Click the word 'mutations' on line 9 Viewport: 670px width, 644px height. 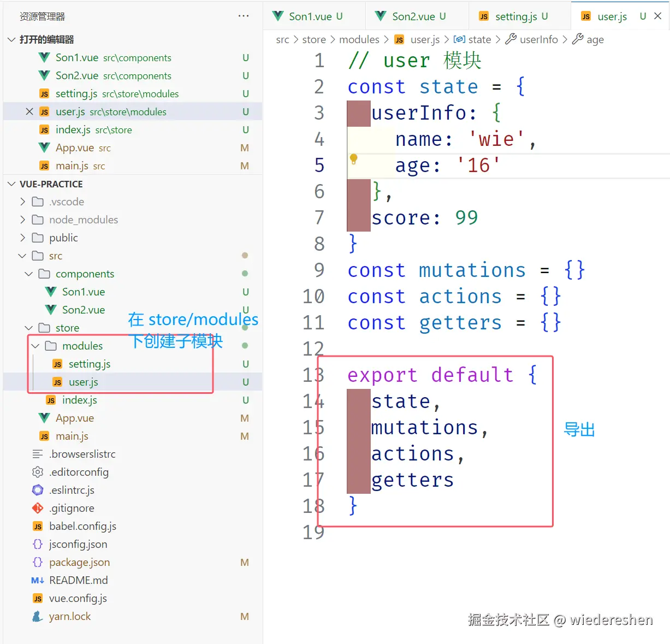472,270
